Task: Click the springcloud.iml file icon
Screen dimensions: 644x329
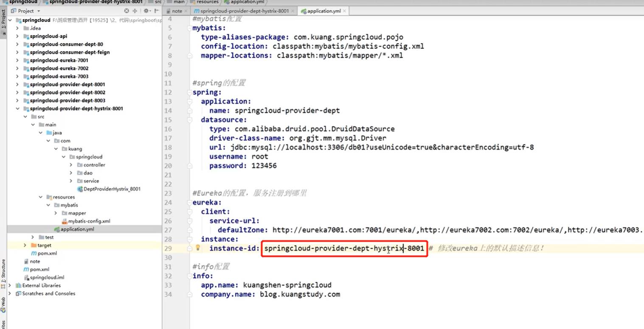Action: click(26, 278)
